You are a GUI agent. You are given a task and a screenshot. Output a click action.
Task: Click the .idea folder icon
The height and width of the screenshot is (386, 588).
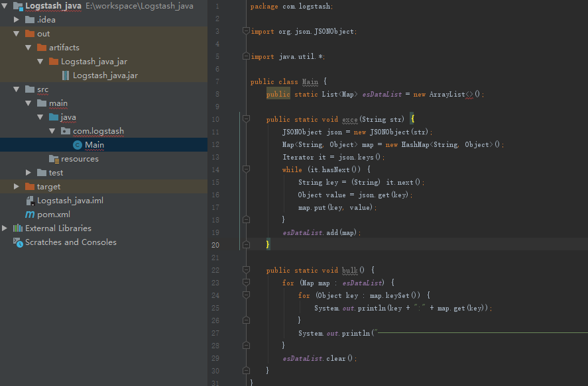click(x=30, y=19)
